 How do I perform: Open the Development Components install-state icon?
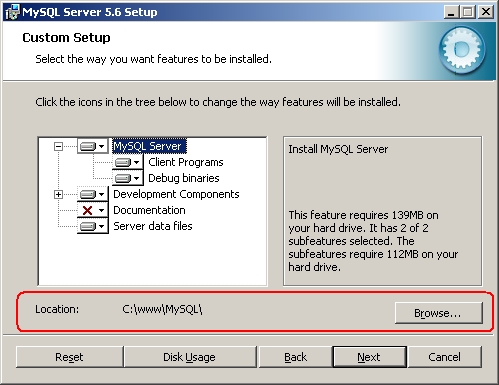pos(93,194)
